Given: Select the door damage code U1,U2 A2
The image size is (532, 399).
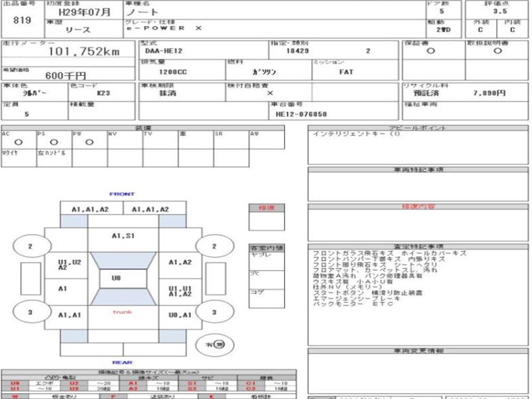Looking at the screenshot, I should coord(69,265).
